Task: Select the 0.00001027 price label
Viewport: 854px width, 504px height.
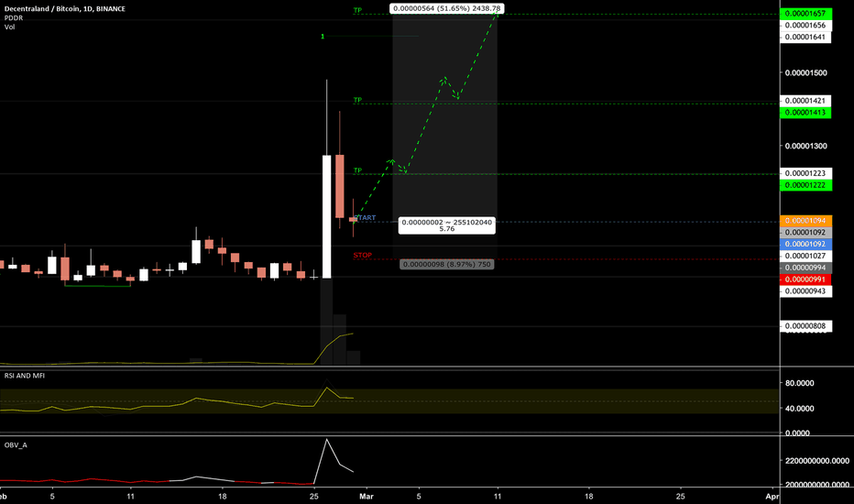Action: coord(805,256)
